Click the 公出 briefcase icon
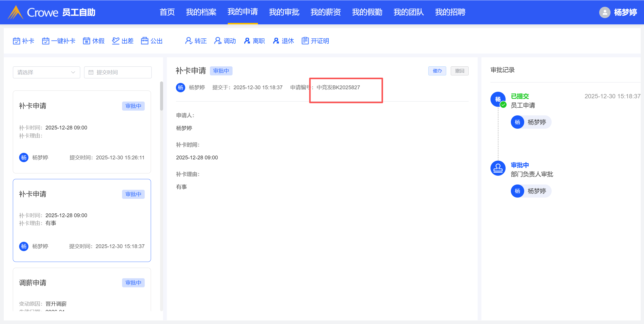This screenshot has height=324, width=644. [144, 41]
